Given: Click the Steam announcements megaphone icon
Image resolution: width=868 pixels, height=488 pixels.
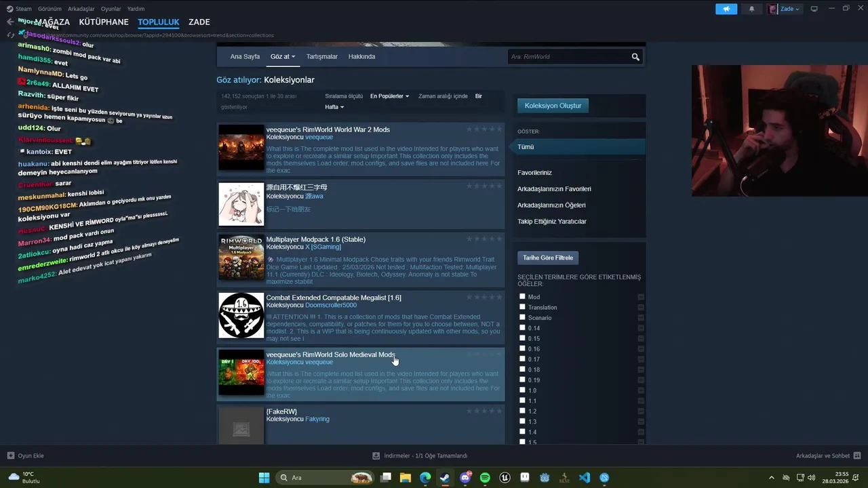Looking at the screenshot, I should point(726,9).
